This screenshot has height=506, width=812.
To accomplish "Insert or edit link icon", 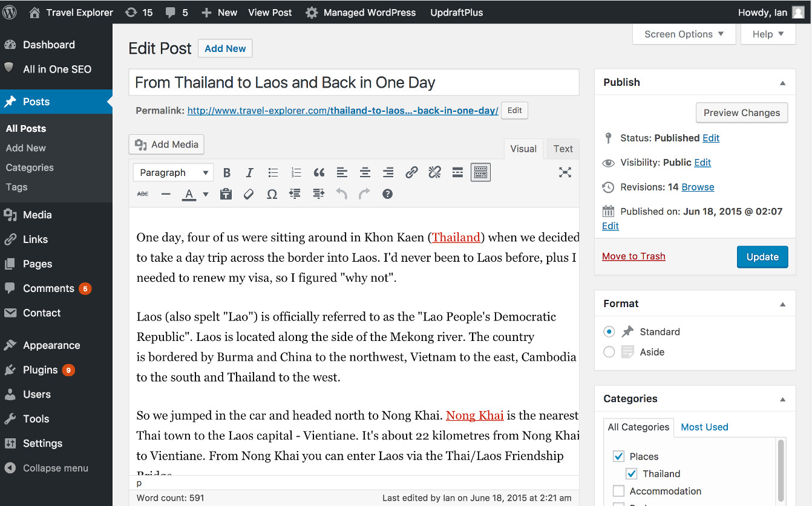I will click(411, 173).
